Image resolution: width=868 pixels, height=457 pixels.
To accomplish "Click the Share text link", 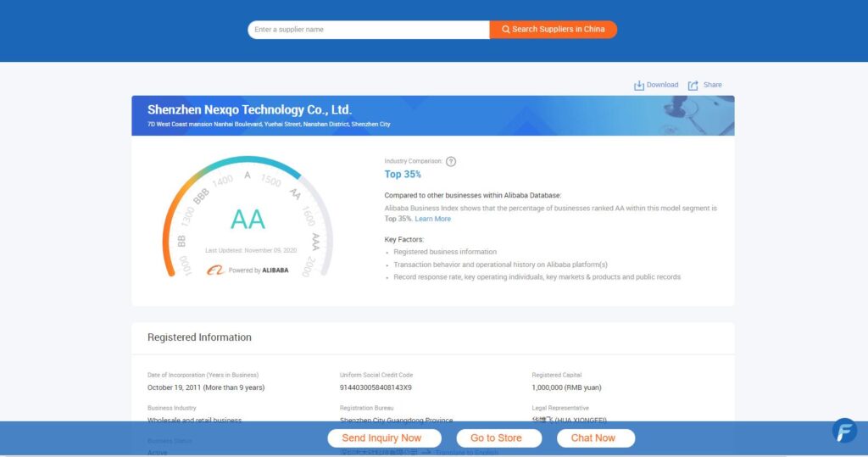I will pyautogui.click(x=712, y=85).
